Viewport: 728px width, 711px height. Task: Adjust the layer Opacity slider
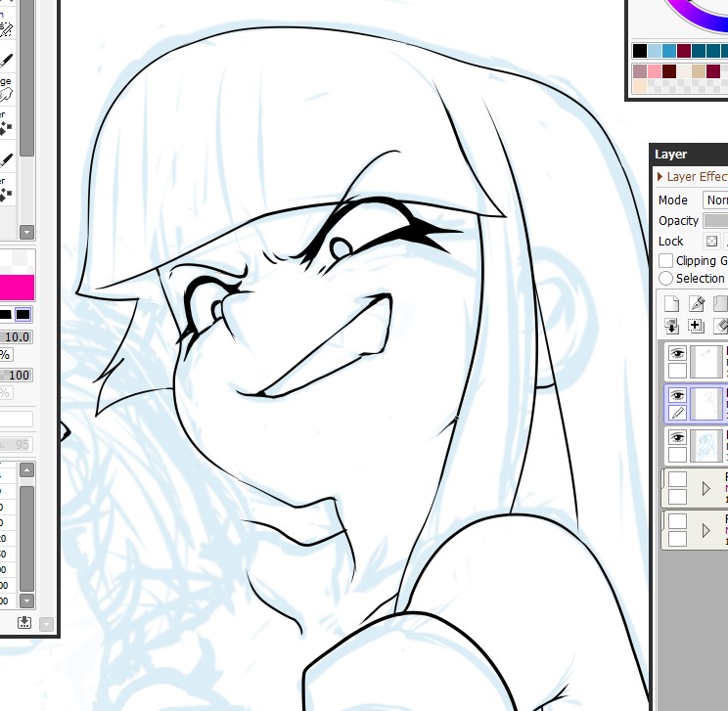pyautogui.click(x=715, y=220)
